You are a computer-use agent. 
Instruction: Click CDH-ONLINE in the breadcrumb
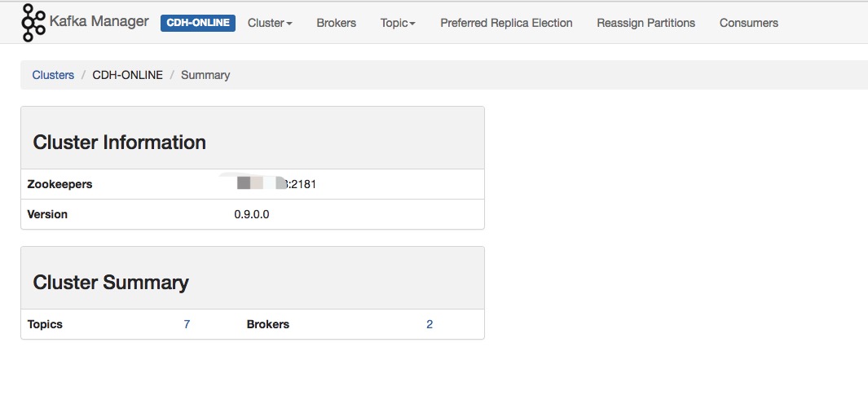128,75
